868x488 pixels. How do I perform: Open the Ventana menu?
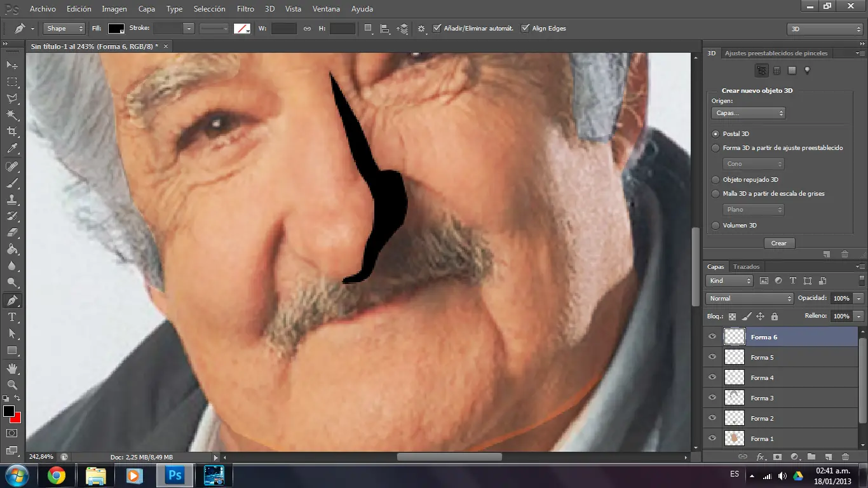[x=326, y=9]
